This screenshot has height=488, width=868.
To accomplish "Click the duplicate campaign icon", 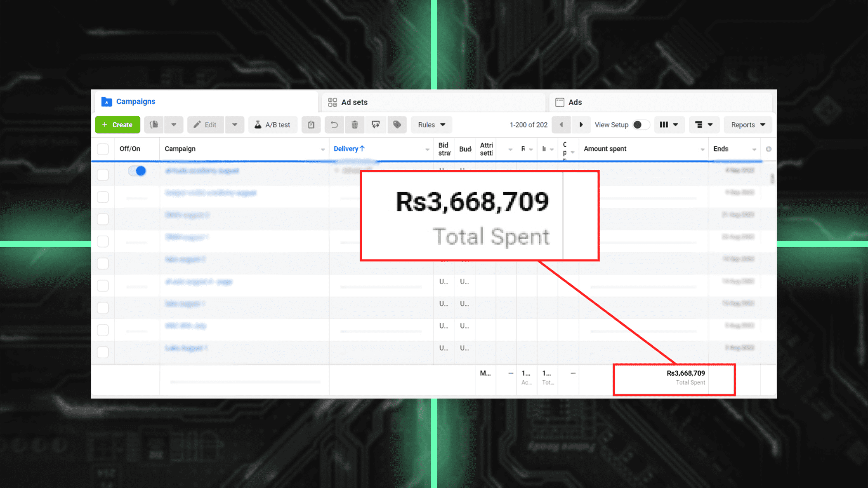I will coord(154,125).
